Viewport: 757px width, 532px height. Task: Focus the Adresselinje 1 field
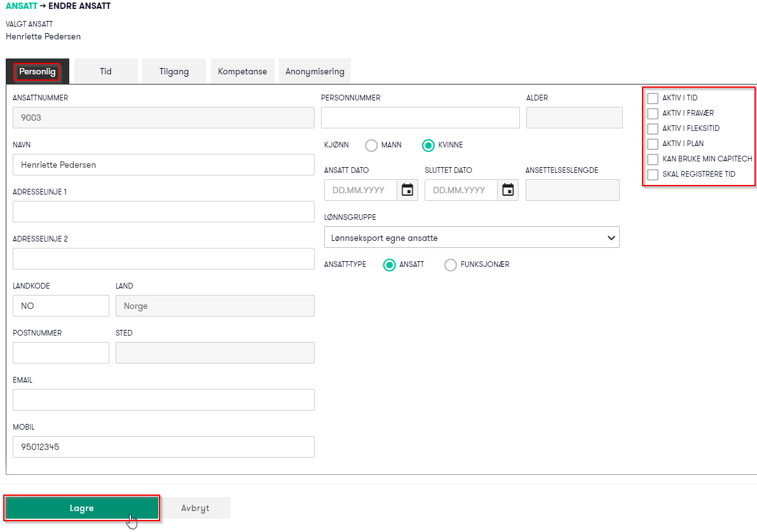(x=163, y=212)
